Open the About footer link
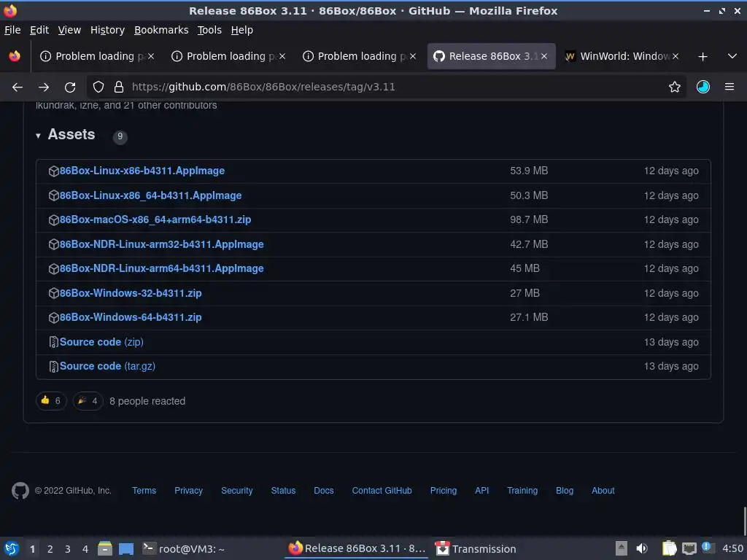Image resolution: width=747 pixels, height=560 pixels. coord(603,491)
